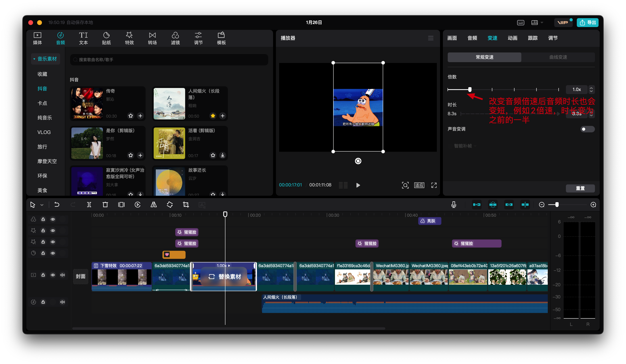Click the split clip tool icon
Viewport: 626px width, 364px height.
(89, 204)
